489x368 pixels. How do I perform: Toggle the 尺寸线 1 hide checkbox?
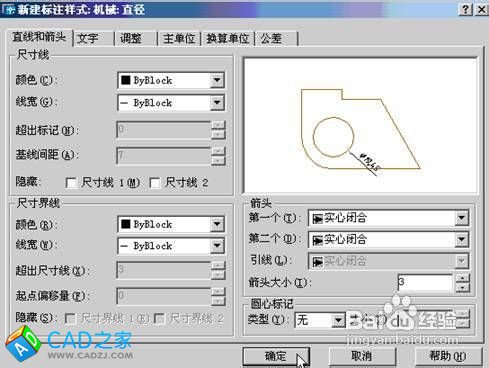click(x=71, y=183)
